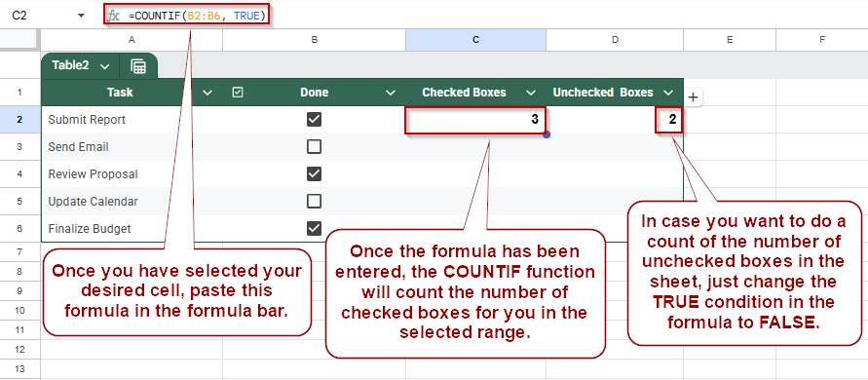Click the plus icon to add column

pyautogui.click(x=693, y=98)
